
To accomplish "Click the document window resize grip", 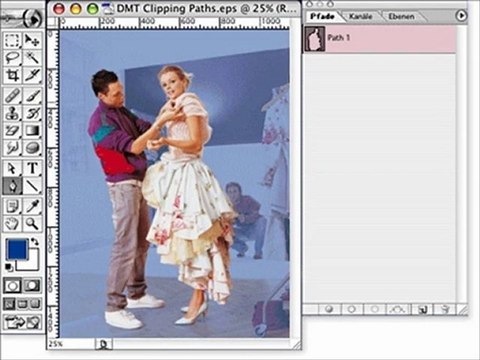I will (x=296, y=345).
